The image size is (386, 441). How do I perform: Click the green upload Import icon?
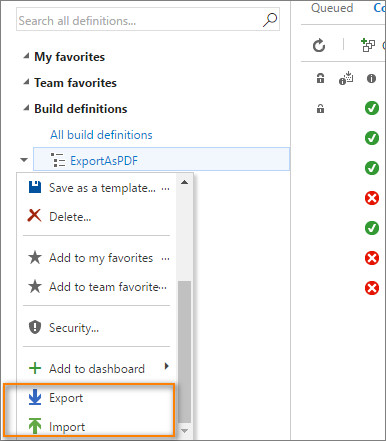[x=35, y=426]
